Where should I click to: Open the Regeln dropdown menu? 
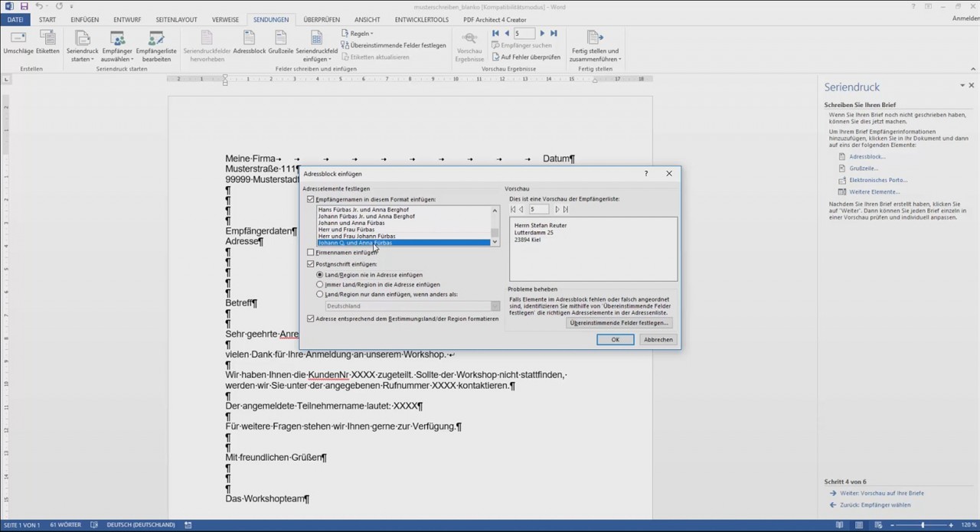point(360,33)
